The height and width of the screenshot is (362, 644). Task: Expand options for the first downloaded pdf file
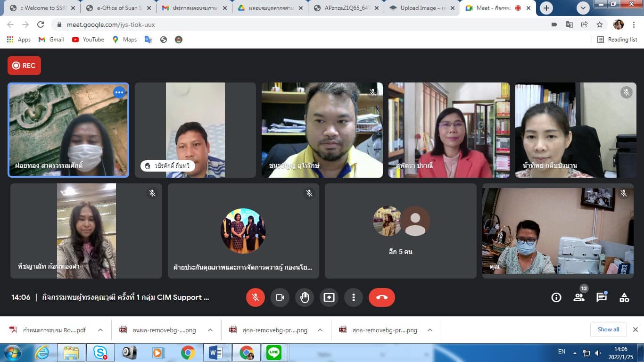tap(100, 330)
